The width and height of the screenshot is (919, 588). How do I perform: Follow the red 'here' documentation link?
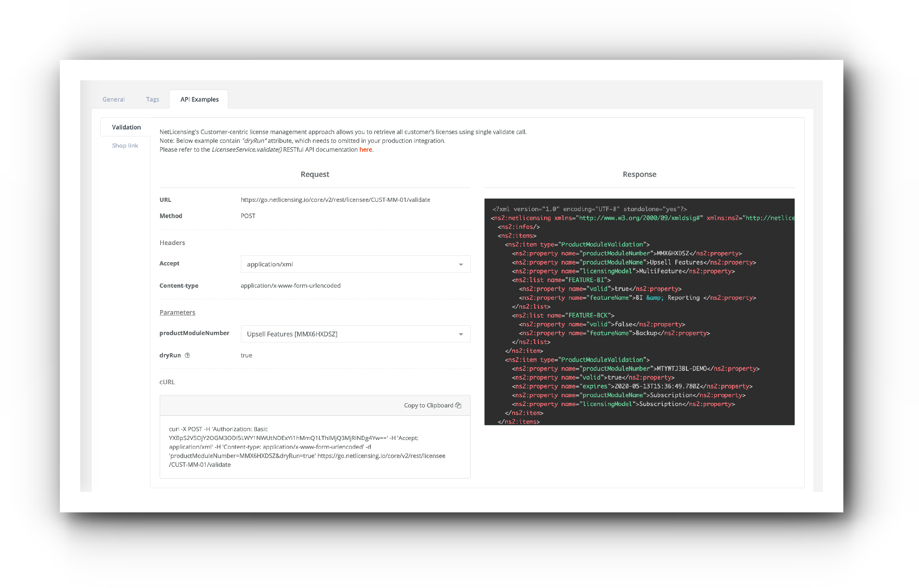(x=365, y=149)
